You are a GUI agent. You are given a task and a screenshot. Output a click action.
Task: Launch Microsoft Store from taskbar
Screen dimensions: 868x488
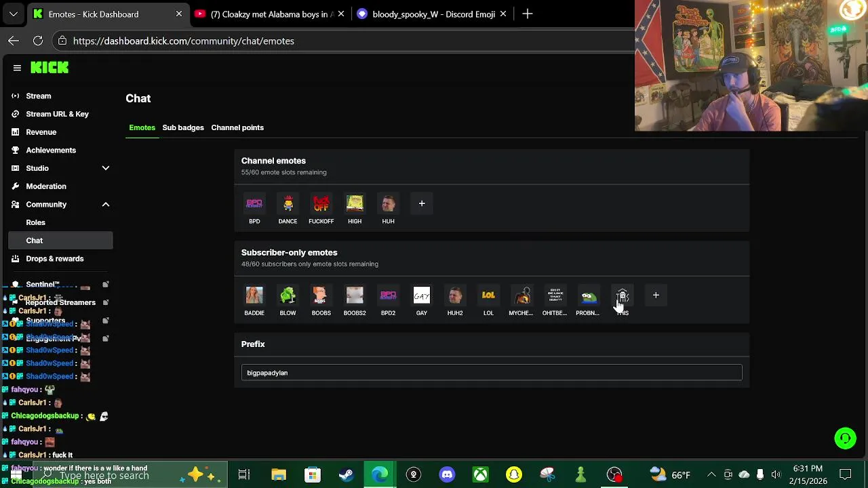(313, 474)
